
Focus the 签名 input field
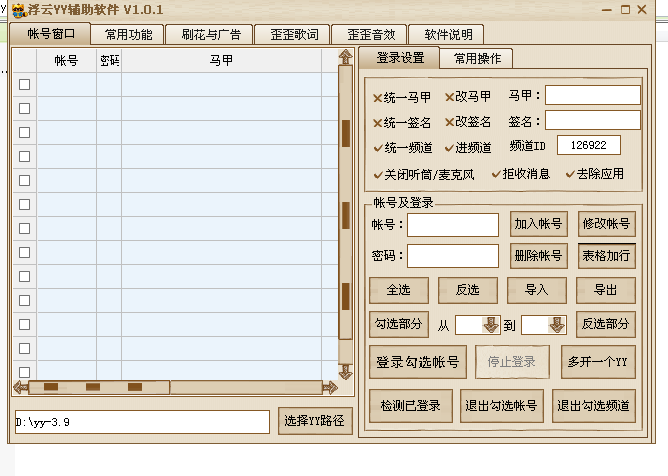tap(593, 120)
